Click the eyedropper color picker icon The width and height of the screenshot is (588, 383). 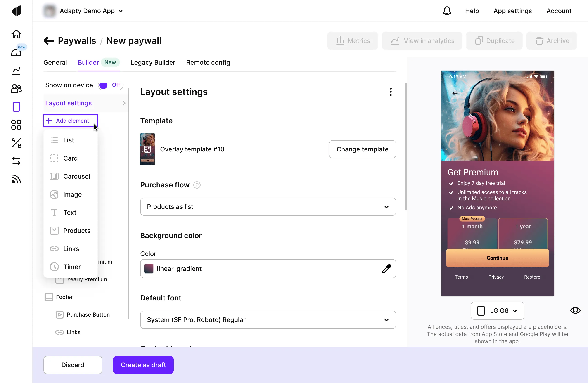[x=386, y=269]
